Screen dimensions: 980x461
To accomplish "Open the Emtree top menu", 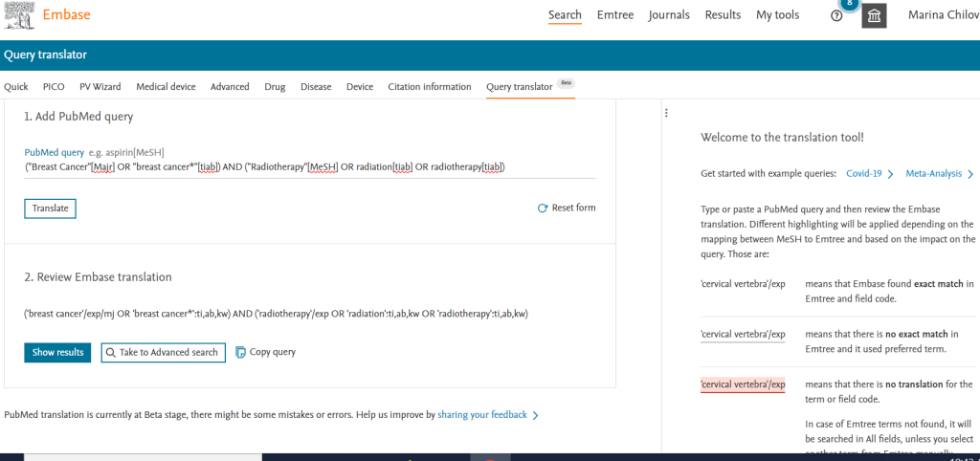I will coord(615,15).
